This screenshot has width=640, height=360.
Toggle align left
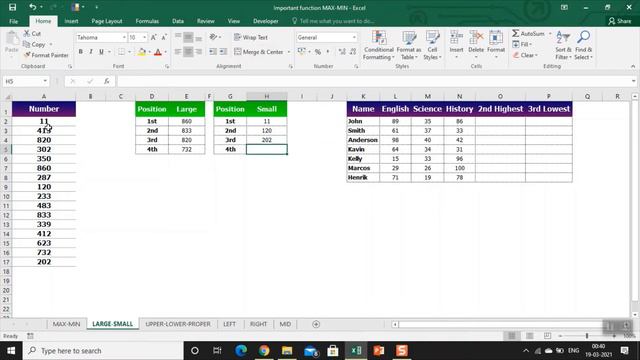point(178,52)
